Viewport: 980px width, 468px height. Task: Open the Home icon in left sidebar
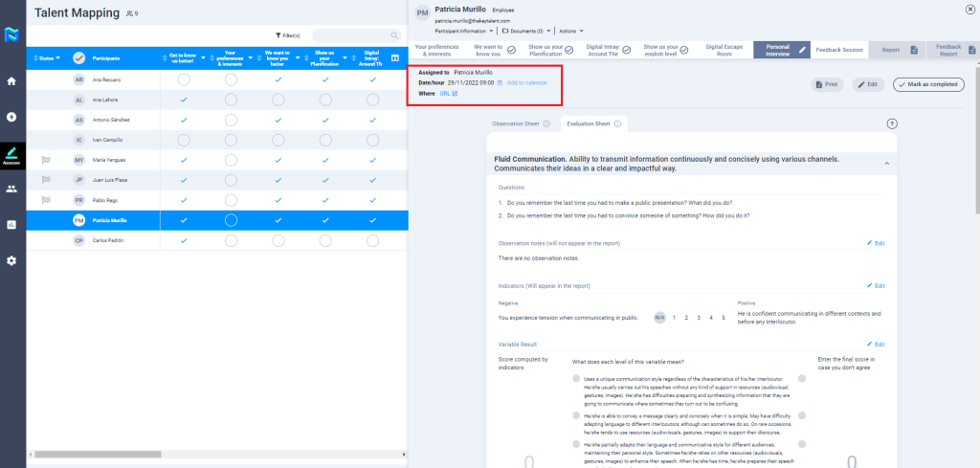pos(11,81)
